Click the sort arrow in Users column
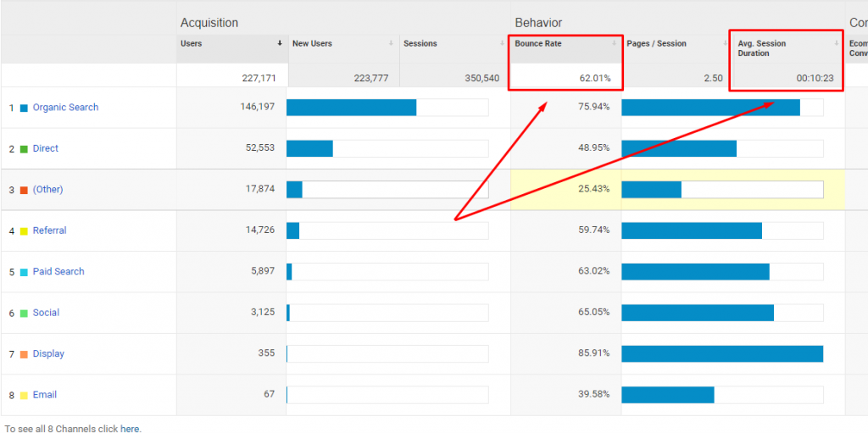868x433 pixels. 280,43
